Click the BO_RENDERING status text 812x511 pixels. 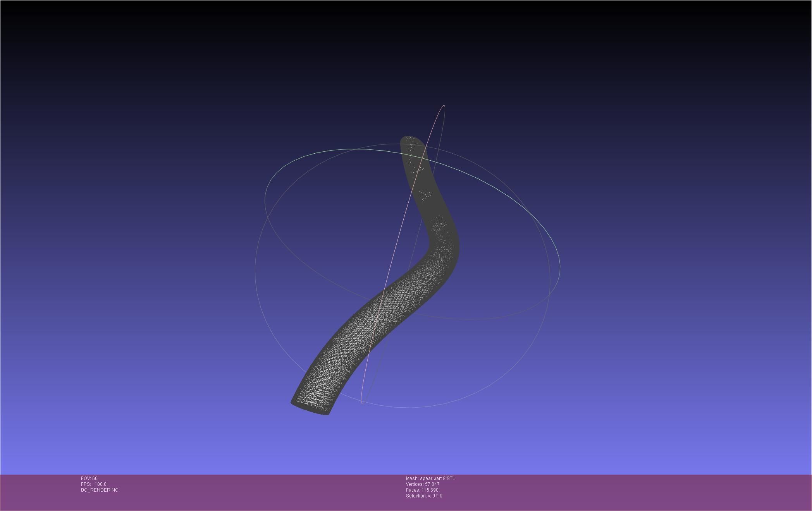tap(100, 490)
